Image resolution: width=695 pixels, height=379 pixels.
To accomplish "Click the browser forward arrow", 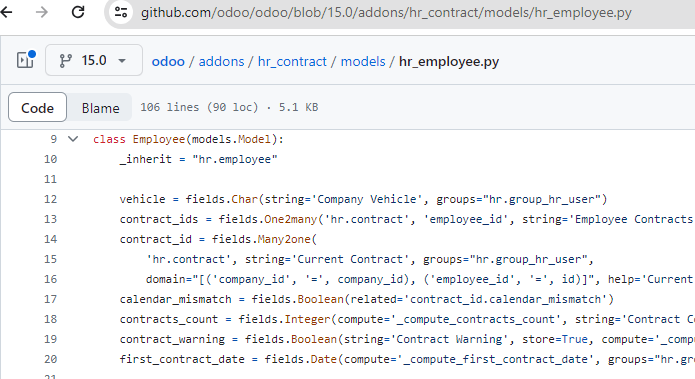I will tap(42, 12).
